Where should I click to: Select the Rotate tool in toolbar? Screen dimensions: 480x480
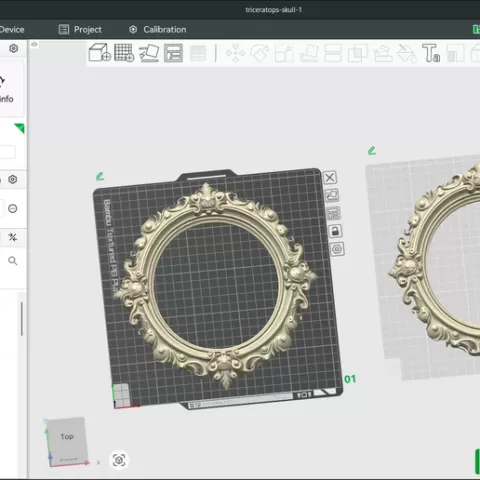[x=260, y=53]
